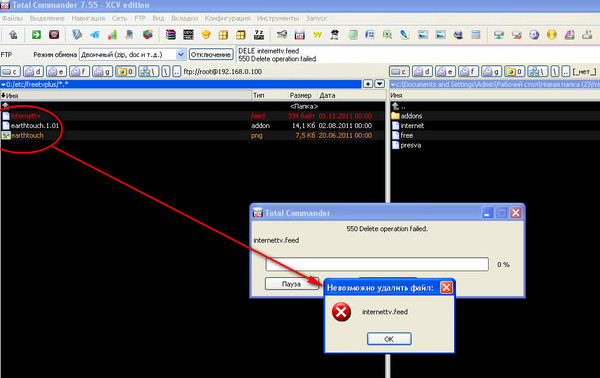Click the right panel path bar

[x=495, y=84]
